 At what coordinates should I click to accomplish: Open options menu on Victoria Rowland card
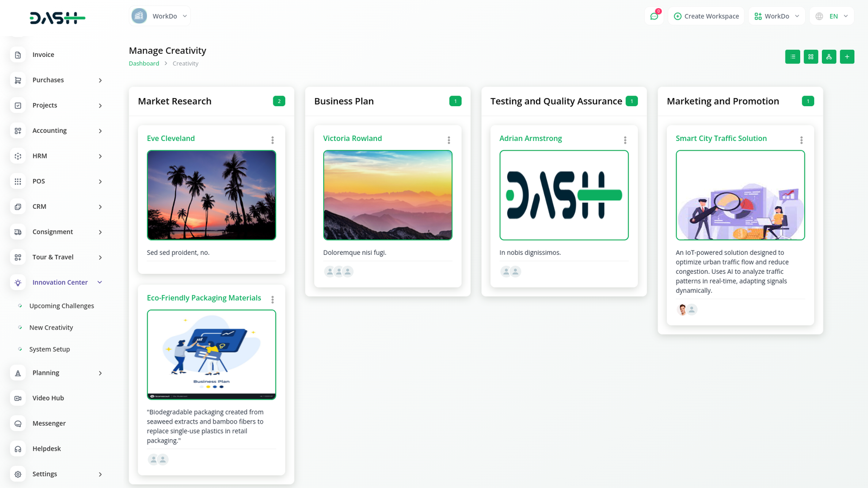pos(449,140)
